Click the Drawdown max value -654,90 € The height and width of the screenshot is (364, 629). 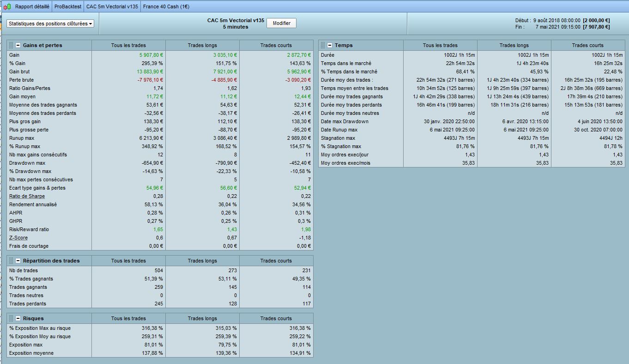[x=152, y=163]
